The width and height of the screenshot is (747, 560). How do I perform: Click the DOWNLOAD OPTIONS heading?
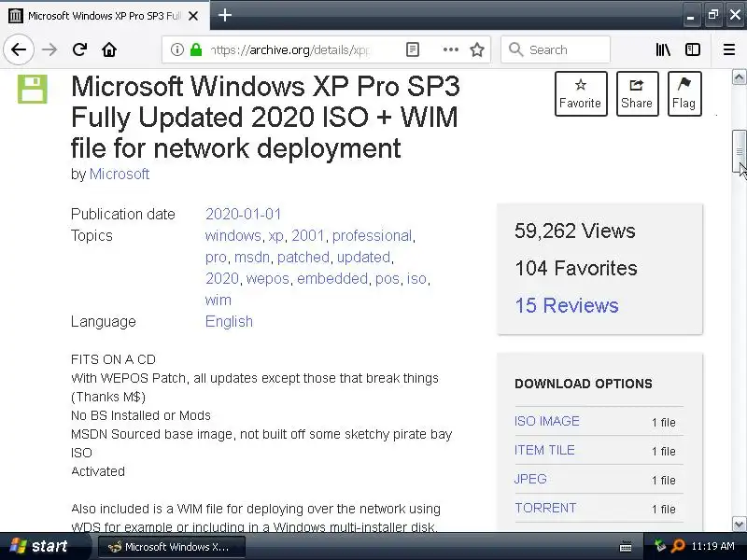[583, 384]
